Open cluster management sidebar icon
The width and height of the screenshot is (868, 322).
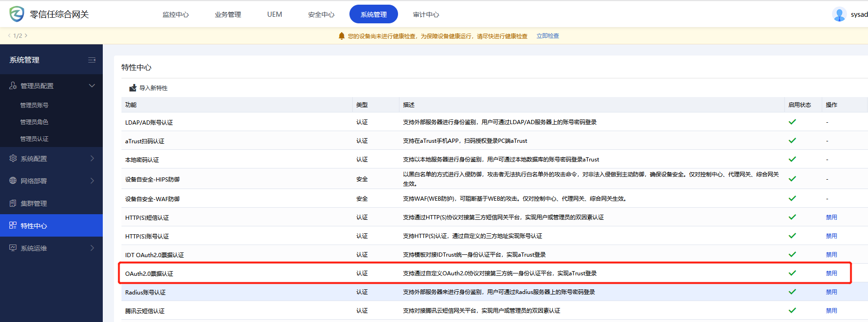[13, 203]
